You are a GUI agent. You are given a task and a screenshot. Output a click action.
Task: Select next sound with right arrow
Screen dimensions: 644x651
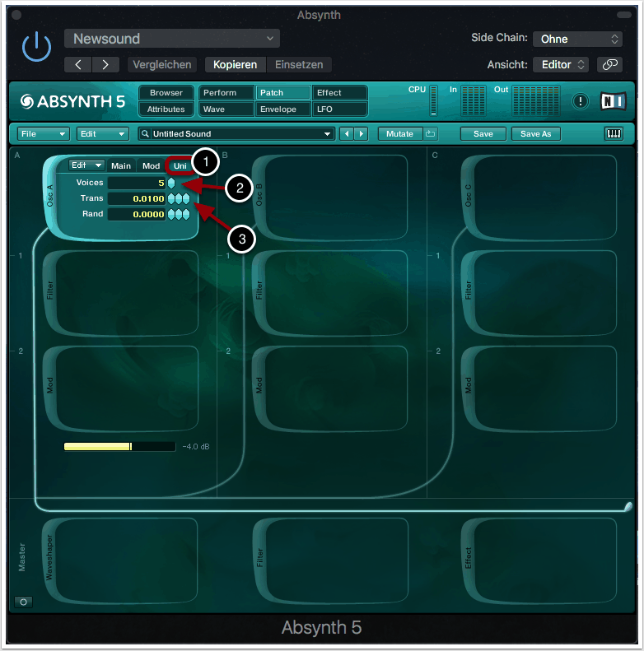click(x=361, y=133)
